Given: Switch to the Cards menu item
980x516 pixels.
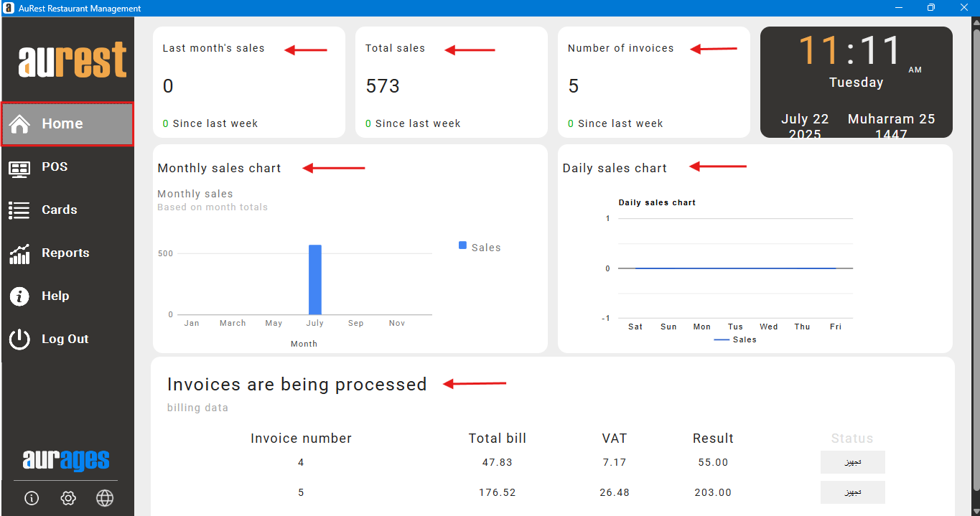Looking at the screenshot, I should 59,210.
